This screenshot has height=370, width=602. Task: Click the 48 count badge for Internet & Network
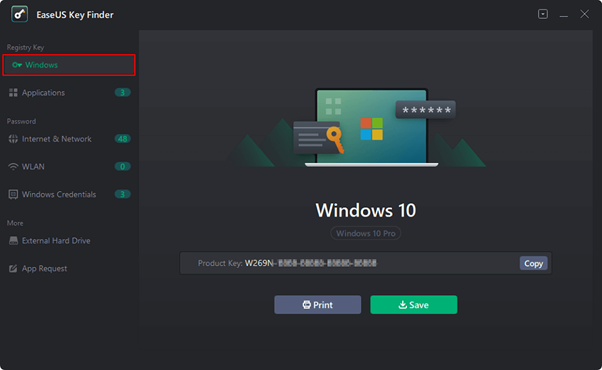122,139
